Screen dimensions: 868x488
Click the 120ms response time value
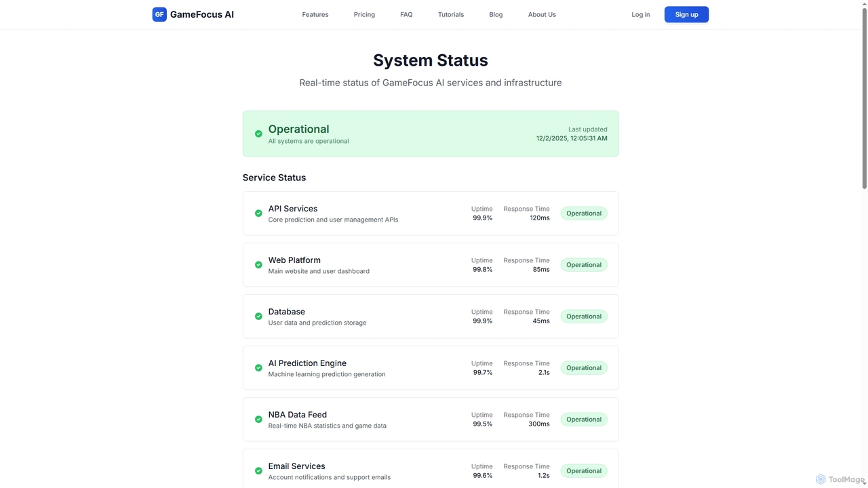pos(540,218)
